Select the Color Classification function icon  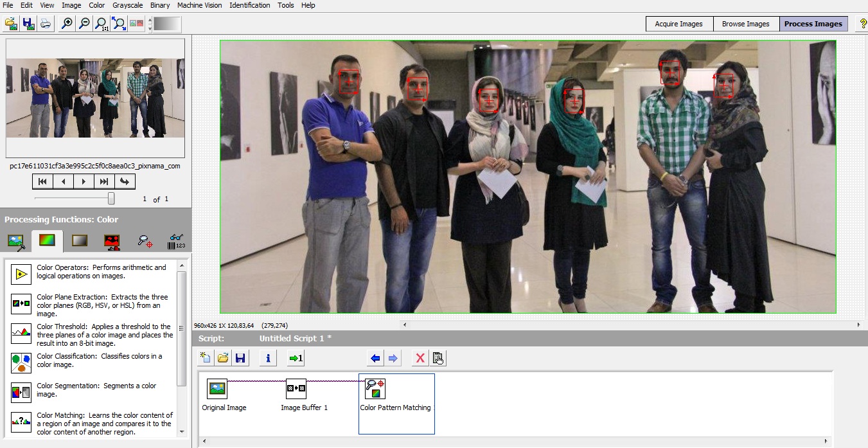[21, 363]
